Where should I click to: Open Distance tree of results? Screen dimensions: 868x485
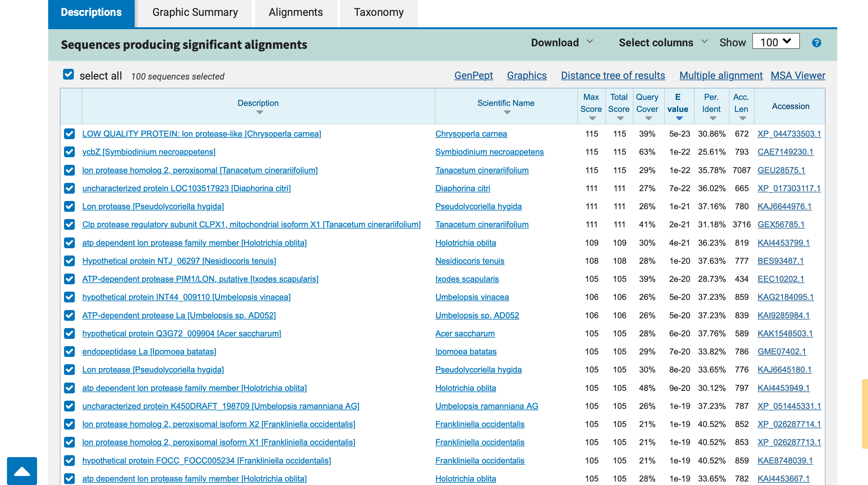(x=613, y=75)
